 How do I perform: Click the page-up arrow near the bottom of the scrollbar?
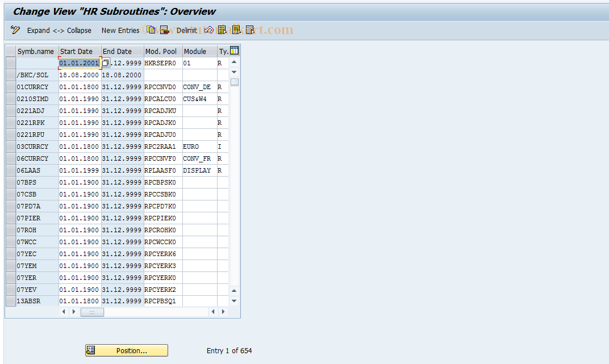[x=234, y=291]
